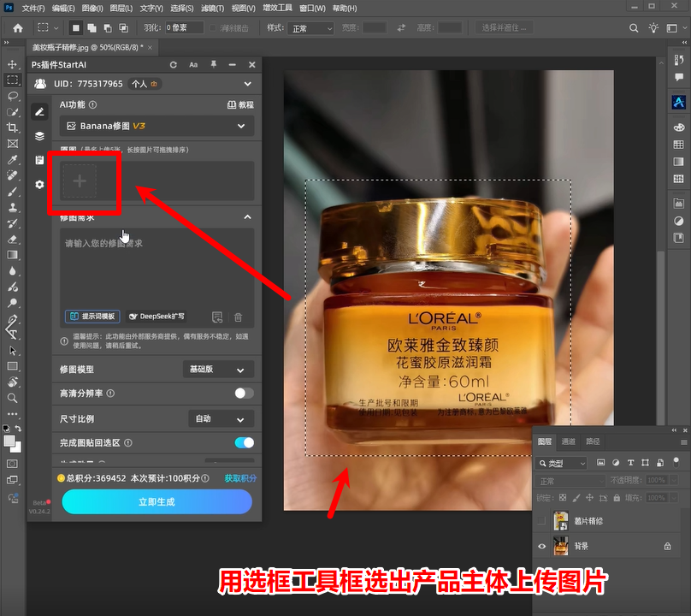Select the Rectangular Marquee tool

[x=12, y=80]
